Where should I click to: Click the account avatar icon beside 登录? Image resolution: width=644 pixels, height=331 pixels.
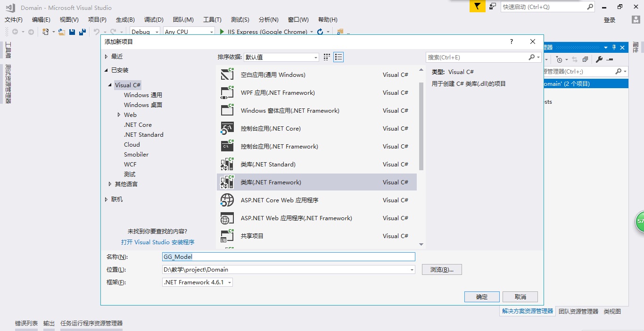click(636, 19)
